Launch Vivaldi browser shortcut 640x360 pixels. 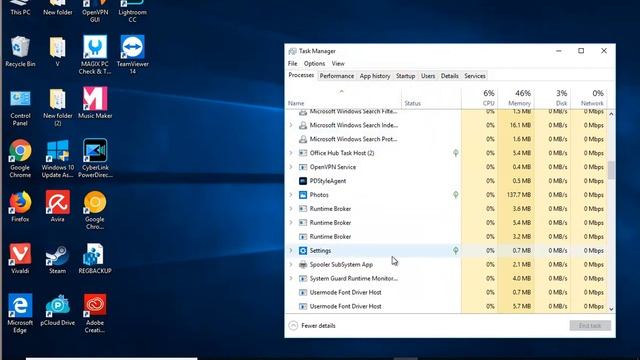pyautogui.click(x=20, y=258)
